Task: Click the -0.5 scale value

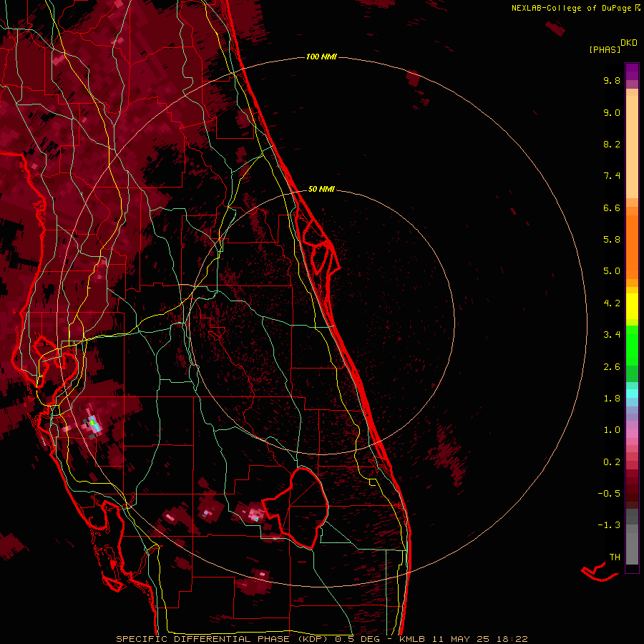Action: point(609,494)
